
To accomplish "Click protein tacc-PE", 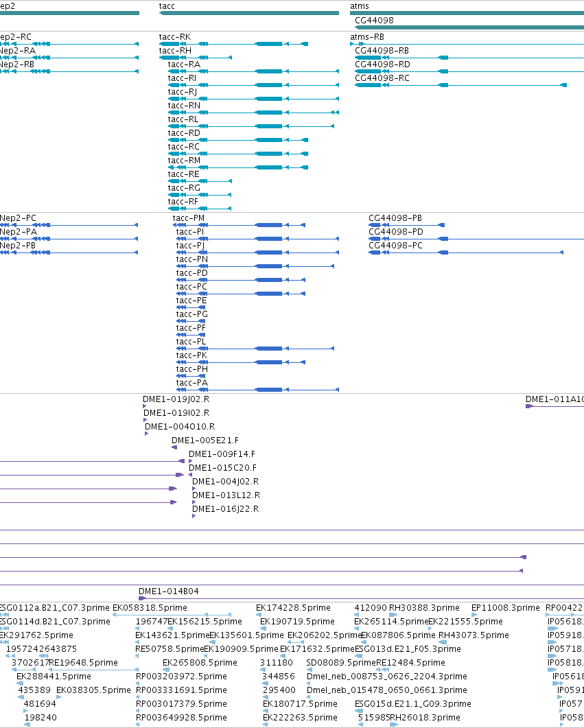I will click(191, 307).
